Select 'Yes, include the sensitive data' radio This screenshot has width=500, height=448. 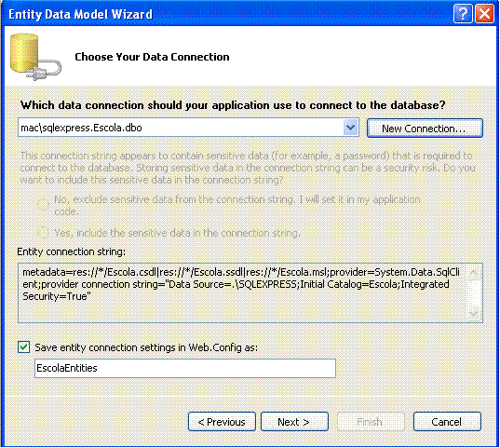(x=43, y=233)
